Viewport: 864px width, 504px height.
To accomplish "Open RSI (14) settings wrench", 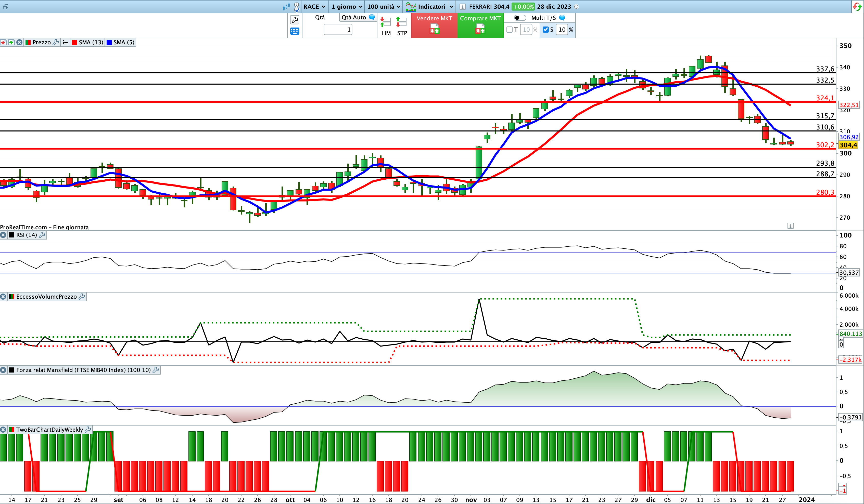I will coord(42,235).
